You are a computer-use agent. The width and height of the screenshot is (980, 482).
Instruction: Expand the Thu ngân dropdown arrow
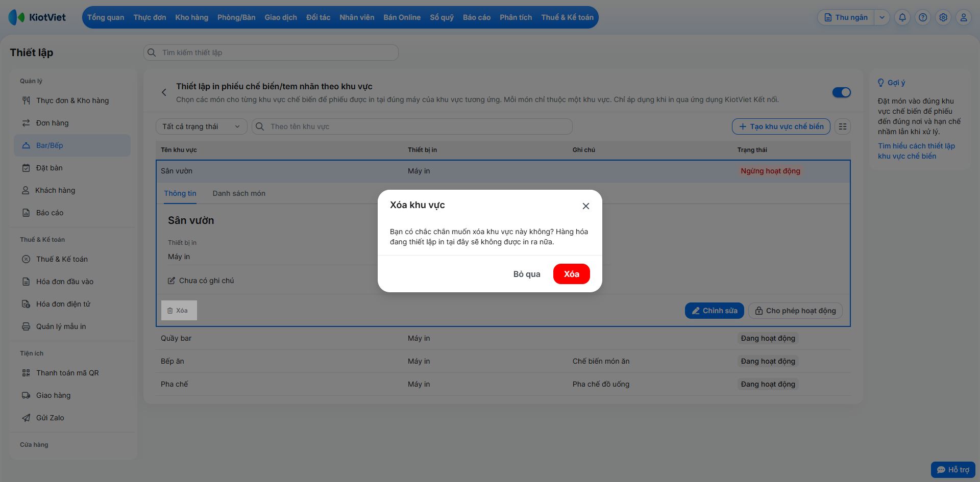[881, 17]
